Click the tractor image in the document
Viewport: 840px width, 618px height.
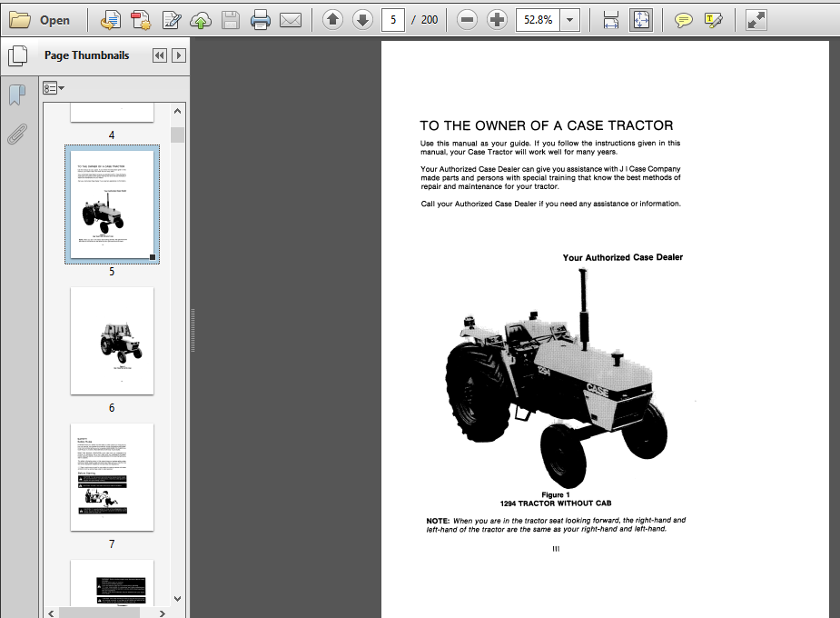coord(556,378)
